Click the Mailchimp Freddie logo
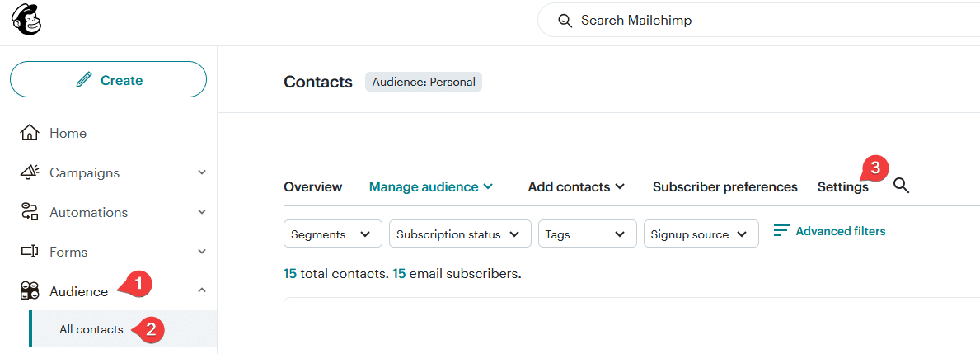The image size is (980, 354). coord(26,21)
